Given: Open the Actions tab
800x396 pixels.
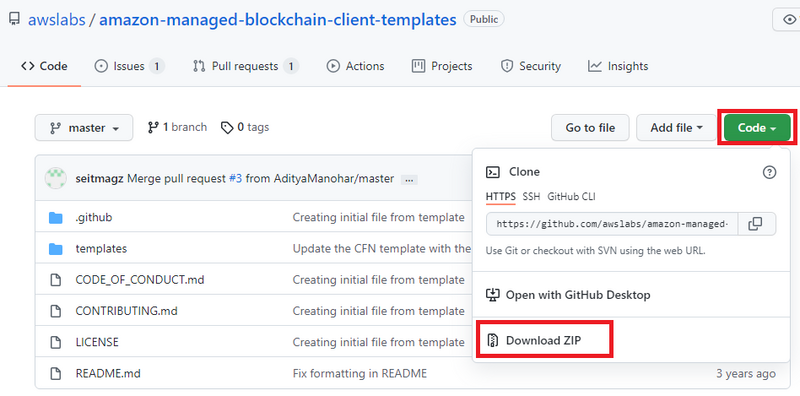Looking at the screenshot, I should pyautogui.click(x=355, y=66).
